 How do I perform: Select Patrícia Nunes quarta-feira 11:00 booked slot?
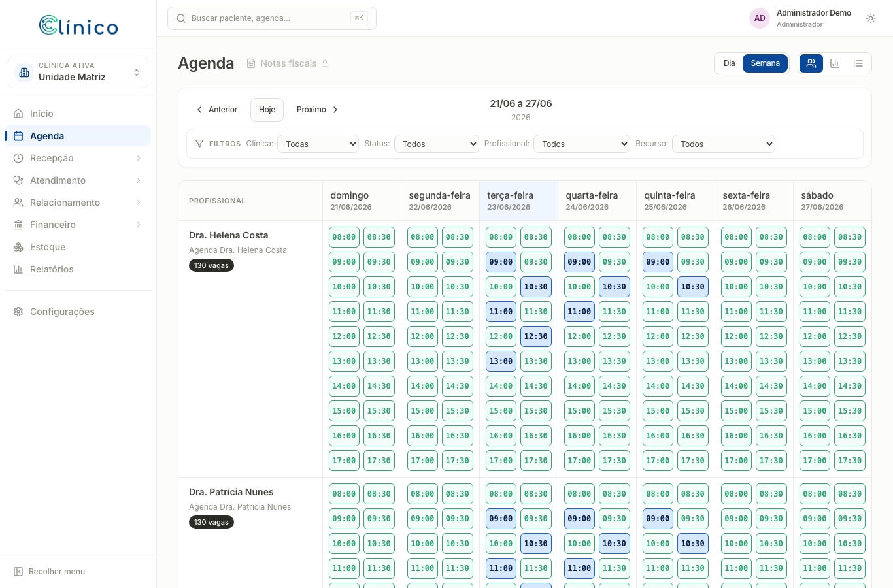(580, 568)
